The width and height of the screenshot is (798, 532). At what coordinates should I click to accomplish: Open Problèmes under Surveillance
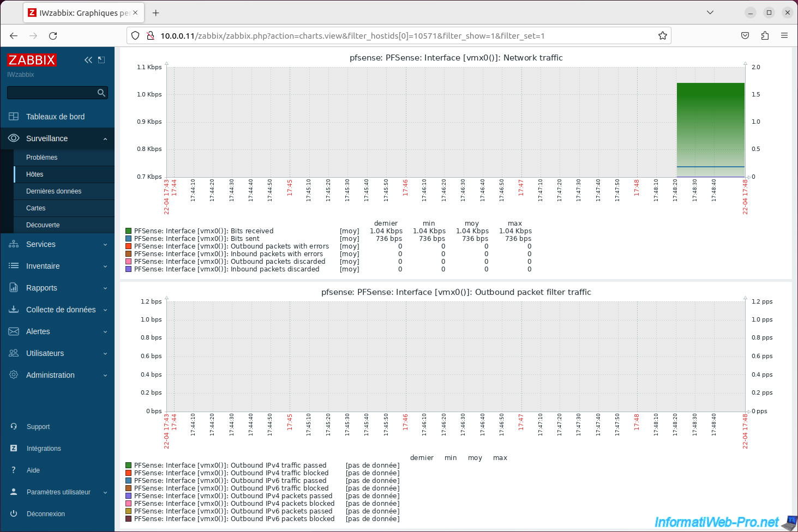64,158
